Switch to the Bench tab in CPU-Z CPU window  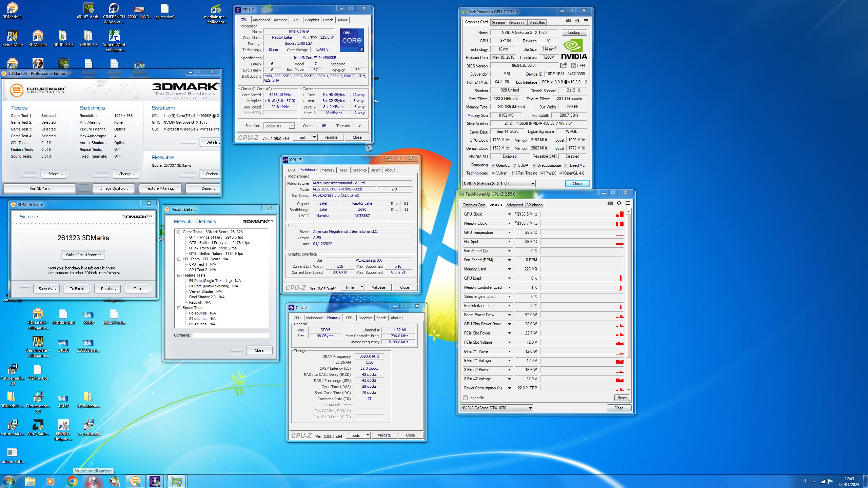pos(328,20)
